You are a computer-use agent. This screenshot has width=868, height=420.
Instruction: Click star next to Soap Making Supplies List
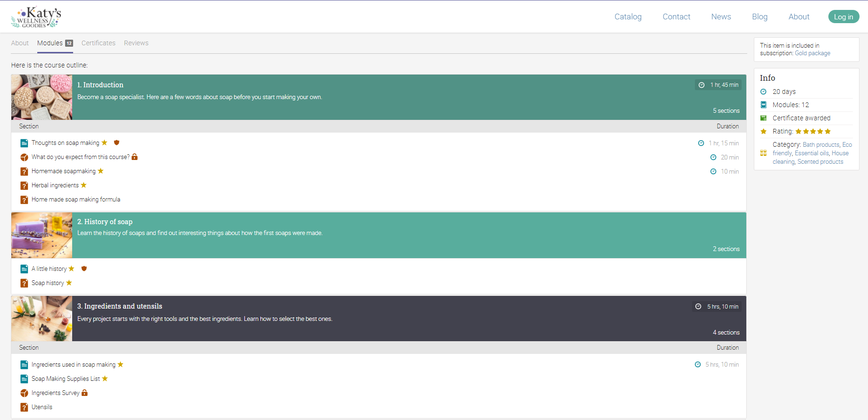coord(105,378)
